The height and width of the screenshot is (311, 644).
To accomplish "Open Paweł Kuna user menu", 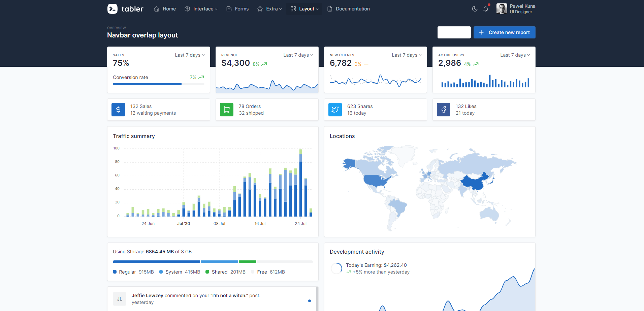I will (x=516, y=9).
